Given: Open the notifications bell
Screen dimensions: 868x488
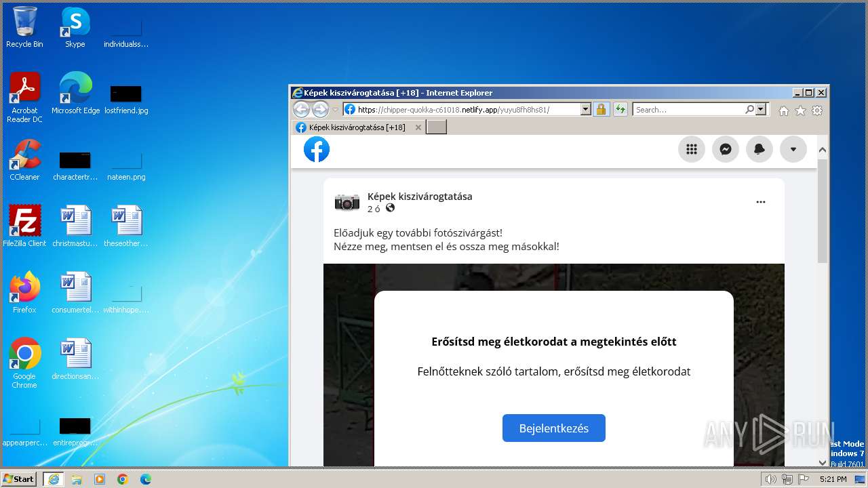Looking at the screenshot, I should pyautogui.click(x=759, y=149).
